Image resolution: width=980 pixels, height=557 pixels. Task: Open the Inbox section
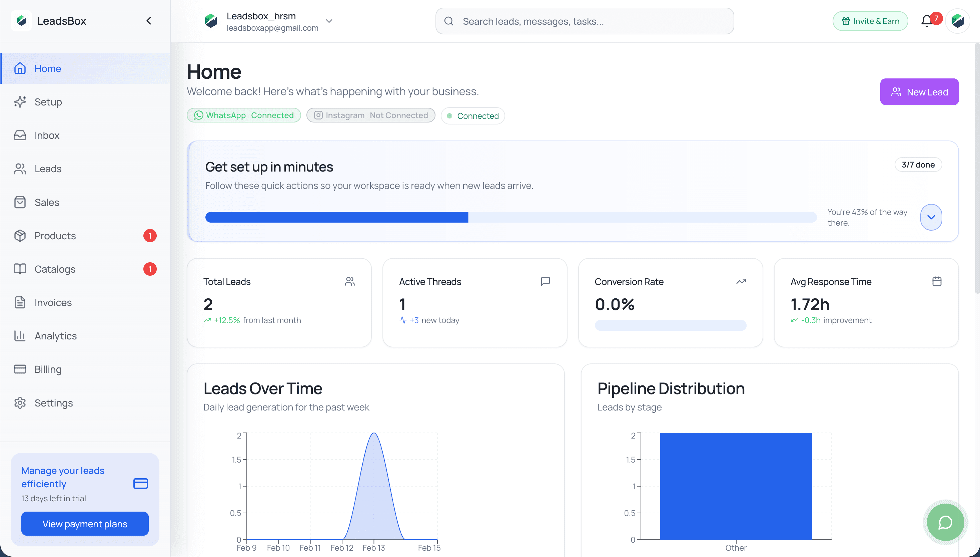pos(47,135)
